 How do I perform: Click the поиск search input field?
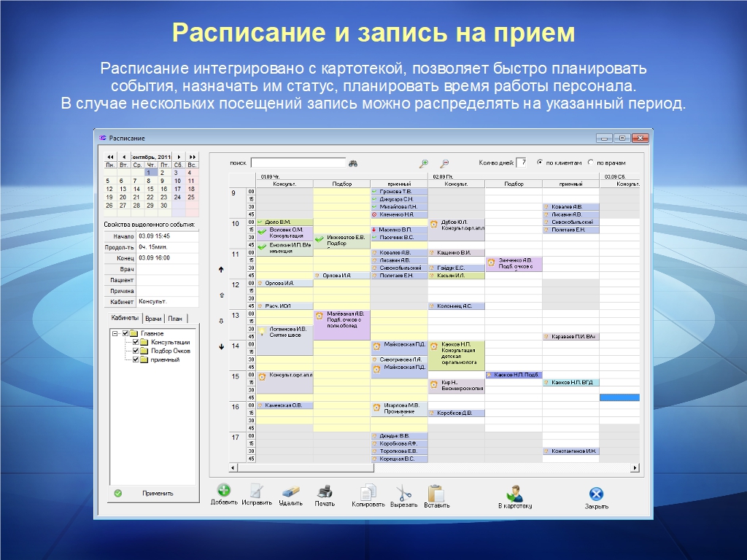[x=298, y=163]
